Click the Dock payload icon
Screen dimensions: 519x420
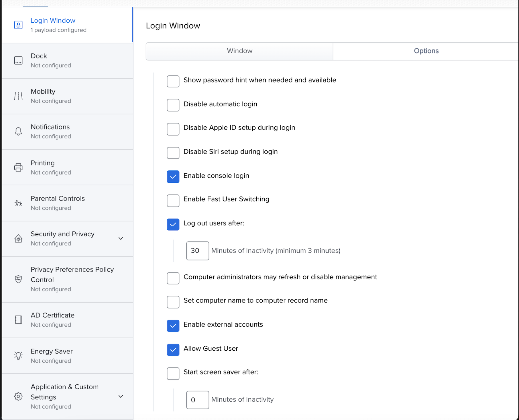coord(18,60)
